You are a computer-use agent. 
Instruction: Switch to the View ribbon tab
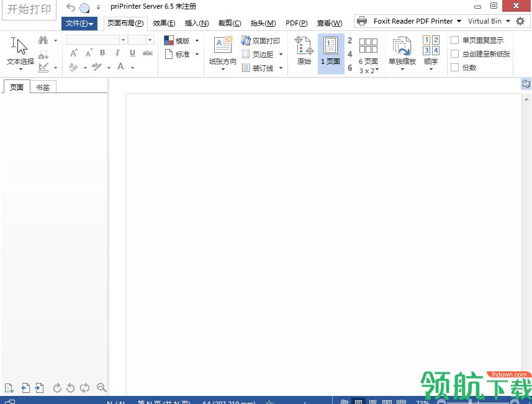click(330, 23)
